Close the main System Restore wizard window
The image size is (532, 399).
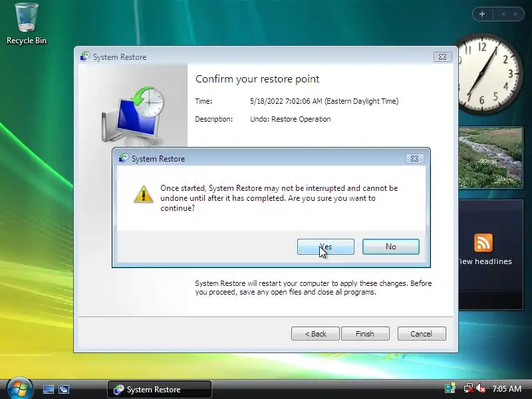click(x=442, y=57)
